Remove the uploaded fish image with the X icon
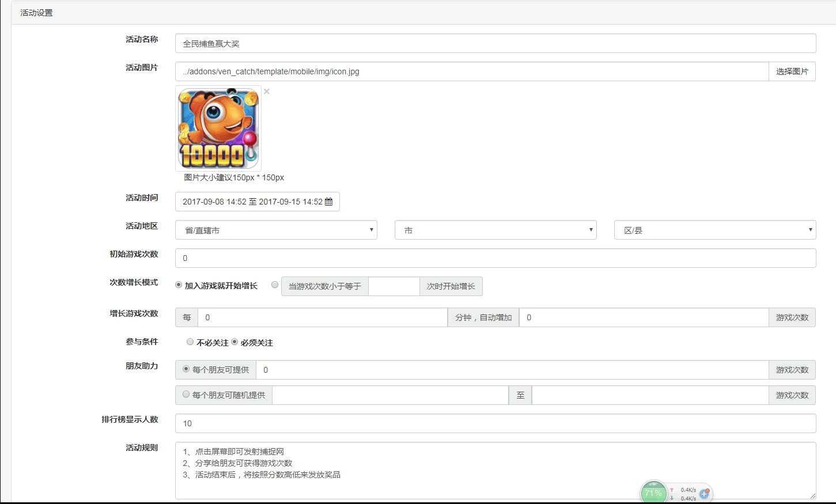The image size is (836, 504). [267, 92]
